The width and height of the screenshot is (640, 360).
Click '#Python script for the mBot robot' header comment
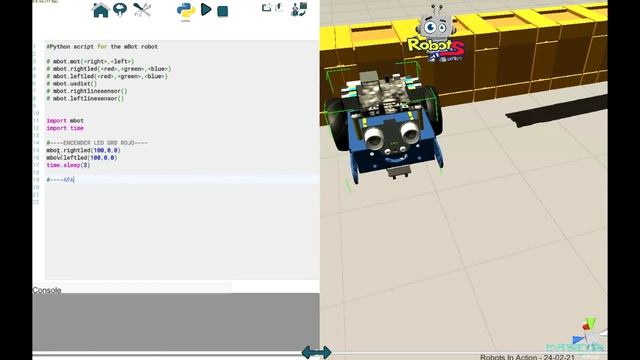click(102, 47)
